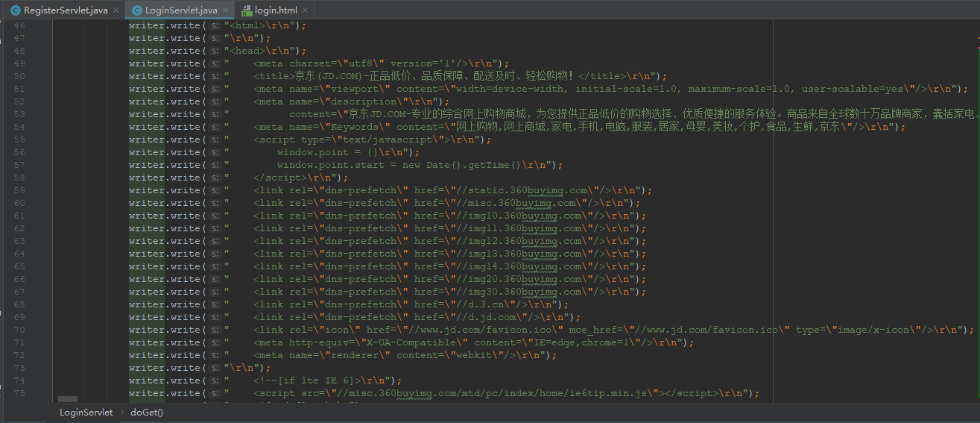Switch to the RegisterServlet.java tab
Image resolution: width=980 pixels, height=423 pixels.
coord(66,10)
